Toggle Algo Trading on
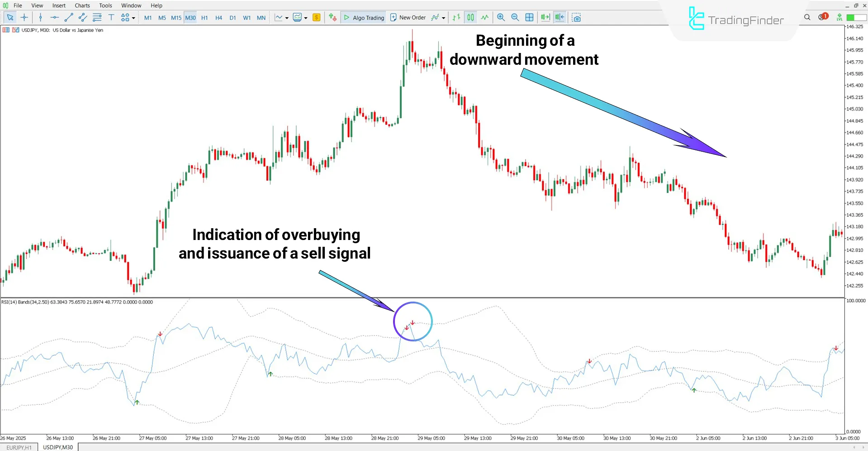 [363, 17]
